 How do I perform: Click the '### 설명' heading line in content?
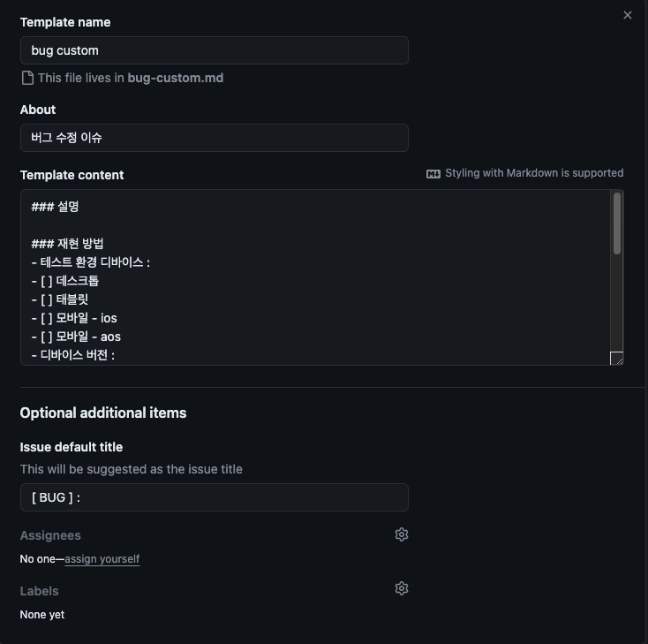point(55,207)
